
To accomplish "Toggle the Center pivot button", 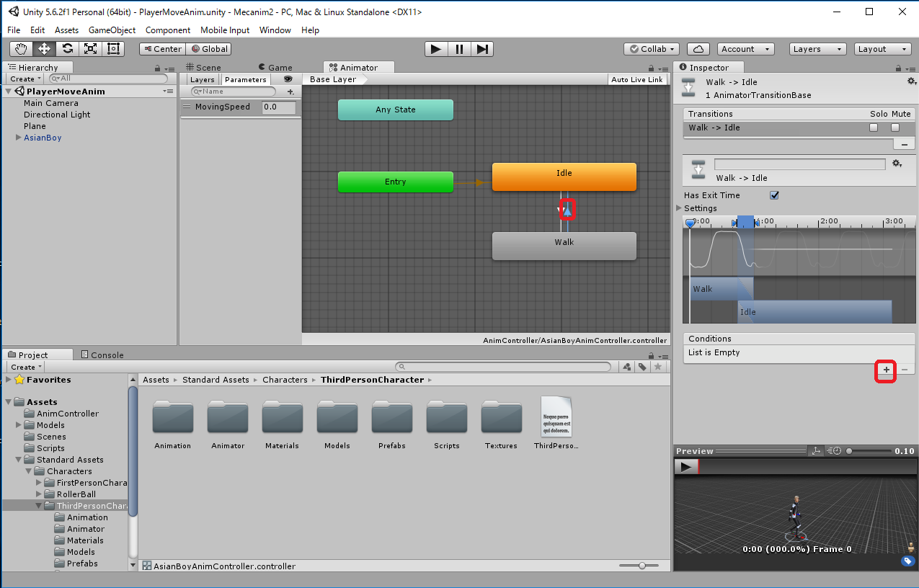I will 162,49.
